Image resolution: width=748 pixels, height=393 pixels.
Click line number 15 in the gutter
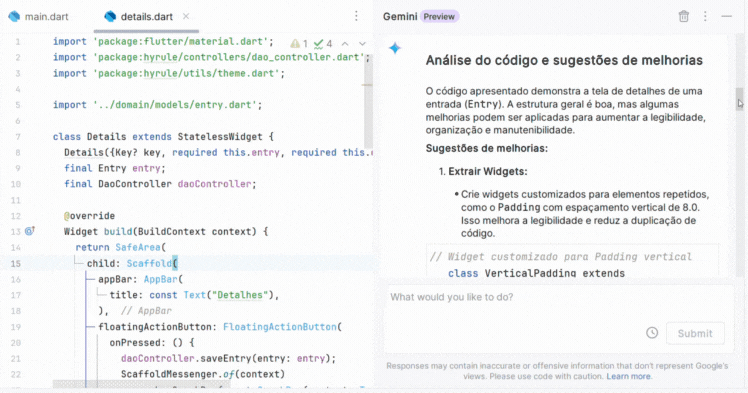pos(16,263)
